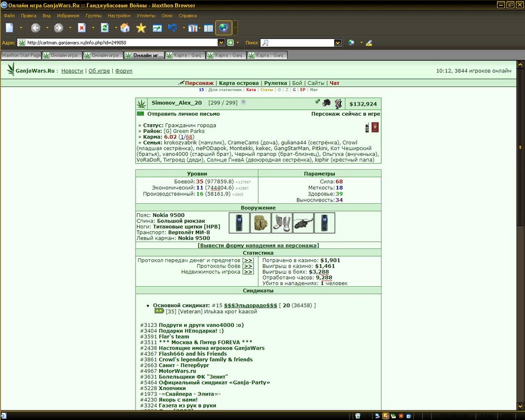This screenshot has height=420, width=525.
Task: Expand the Back button history arrow
Action: coord(47,28)
